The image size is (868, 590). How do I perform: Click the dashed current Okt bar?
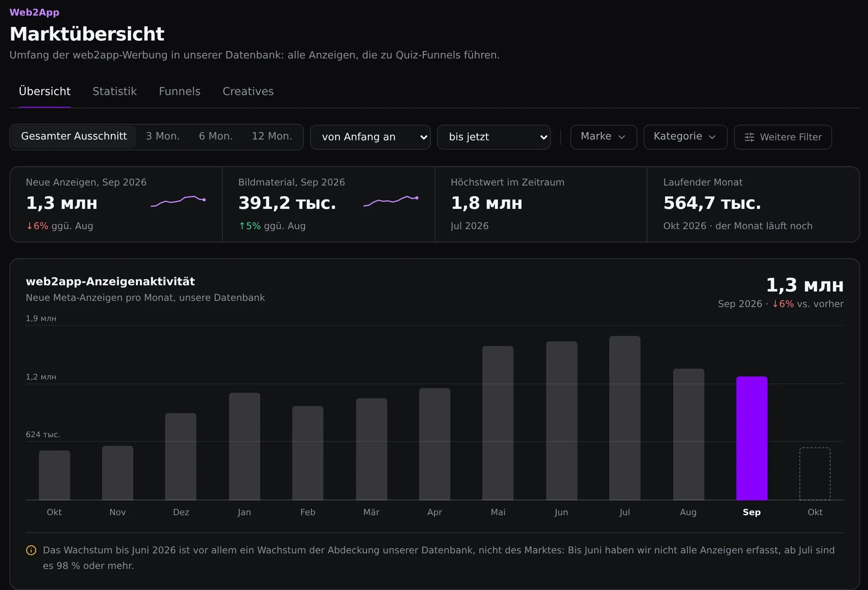[x=815, y=474]
